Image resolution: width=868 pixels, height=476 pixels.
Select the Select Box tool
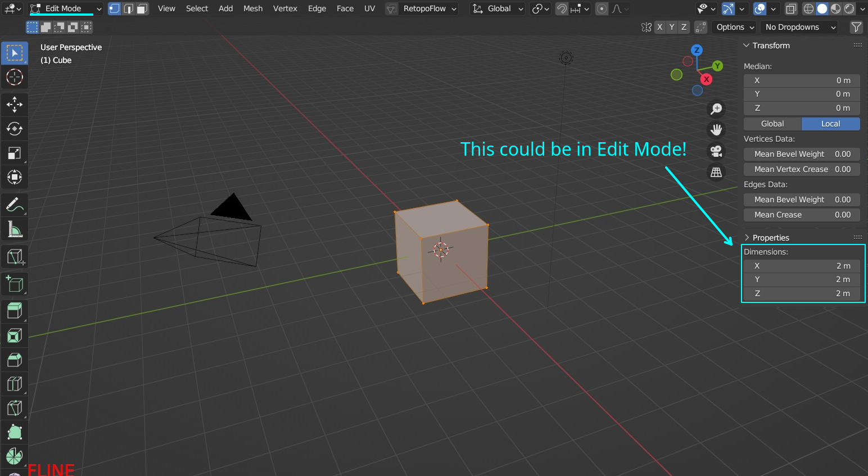tap(15, 53)
